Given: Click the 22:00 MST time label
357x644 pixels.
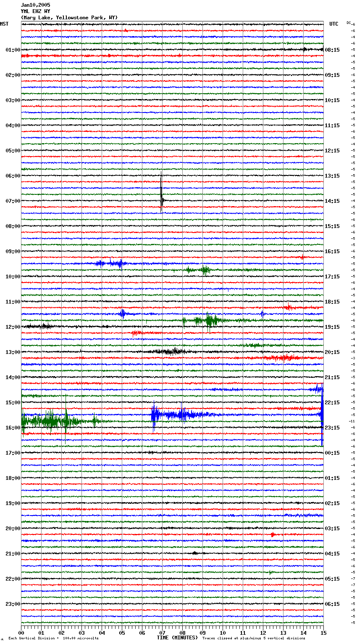Looking at the screenshot, I should 13,579.
